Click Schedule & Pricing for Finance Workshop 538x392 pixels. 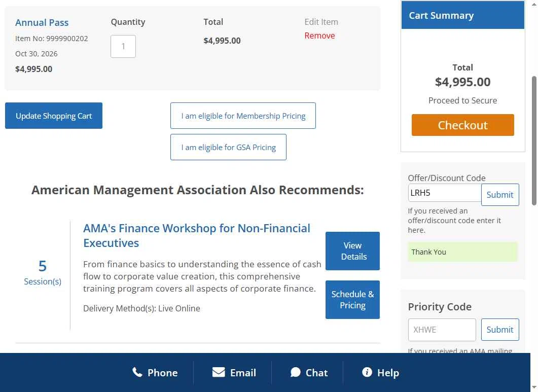(352, 300)
